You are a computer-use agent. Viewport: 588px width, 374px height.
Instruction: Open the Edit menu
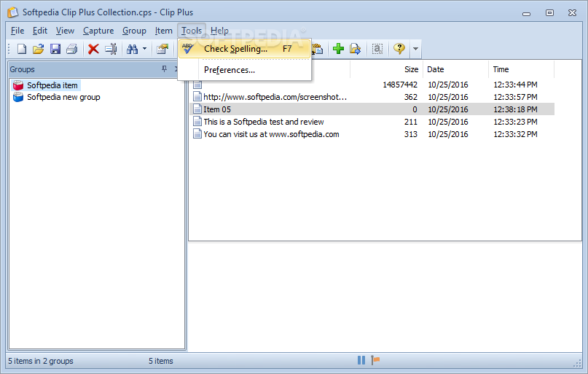(x=40, y=31)
